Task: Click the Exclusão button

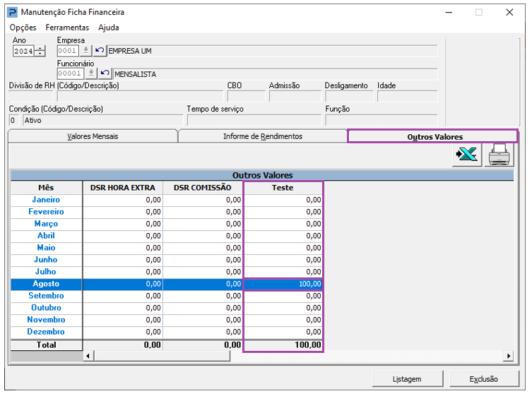Action: [x=483, y=379]
